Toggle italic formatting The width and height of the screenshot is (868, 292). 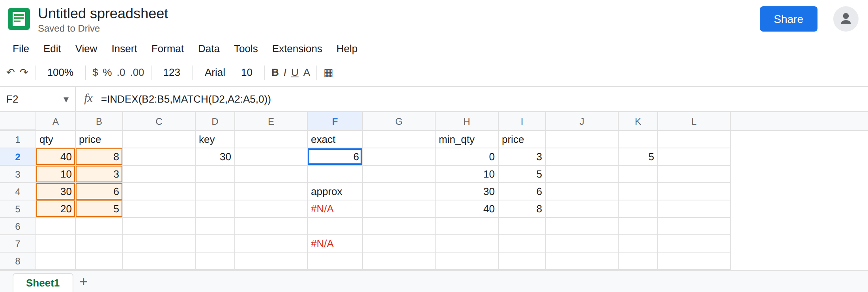click(x=285, y=72)
